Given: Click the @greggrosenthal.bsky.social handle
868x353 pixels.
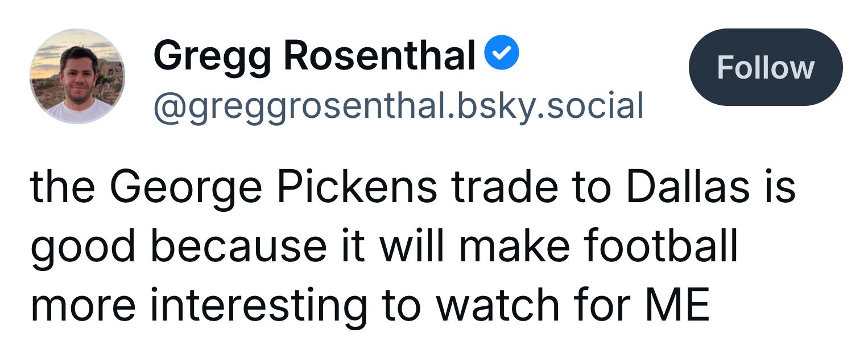Looking at the screenshot, I should pyautogui.click(x=398, y=107).
